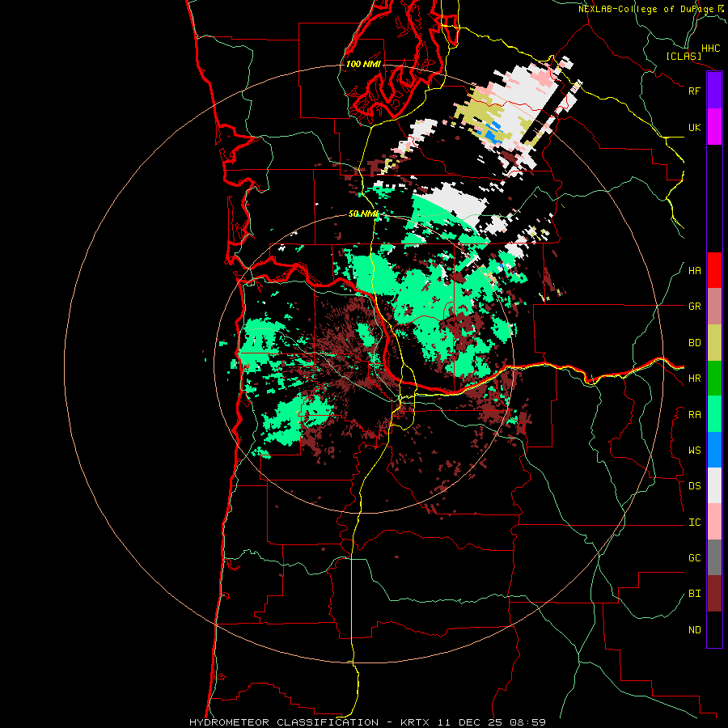Click the blue wet snow patch in the northeast echo
This screenshot has width=728, height=728.
click(492, 133)
